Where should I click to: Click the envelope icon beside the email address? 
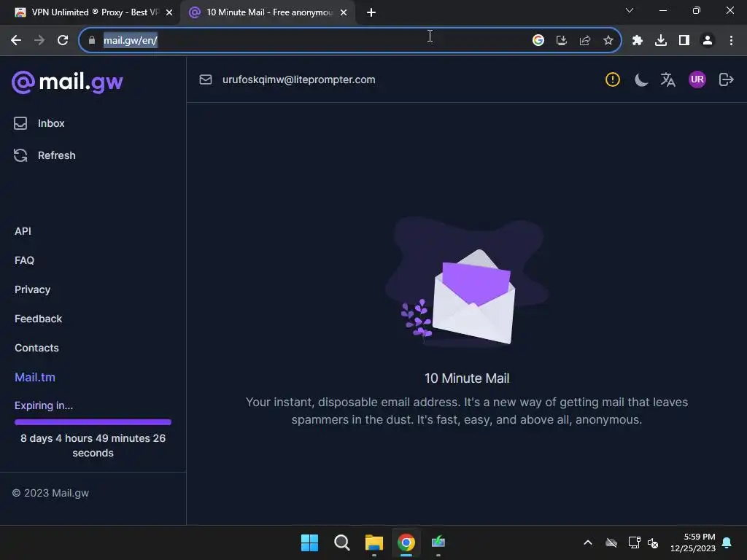[x=206, y=79]
